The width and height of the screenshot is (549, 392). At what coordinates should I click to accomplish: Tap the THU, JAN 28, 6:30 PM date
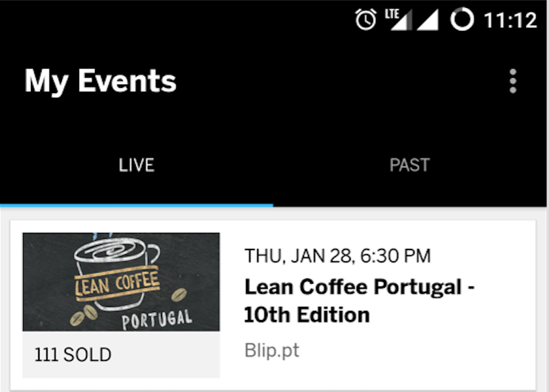point(337,256)
